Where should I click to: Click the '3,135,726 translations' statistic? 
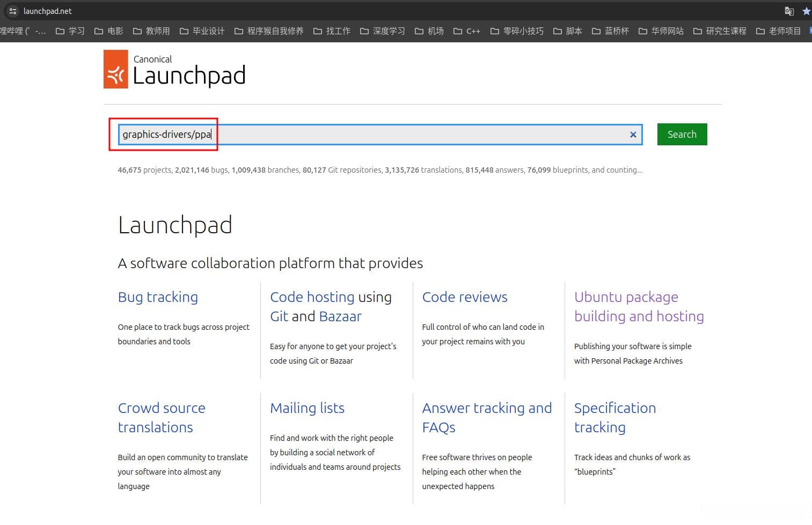pos(423,170)
